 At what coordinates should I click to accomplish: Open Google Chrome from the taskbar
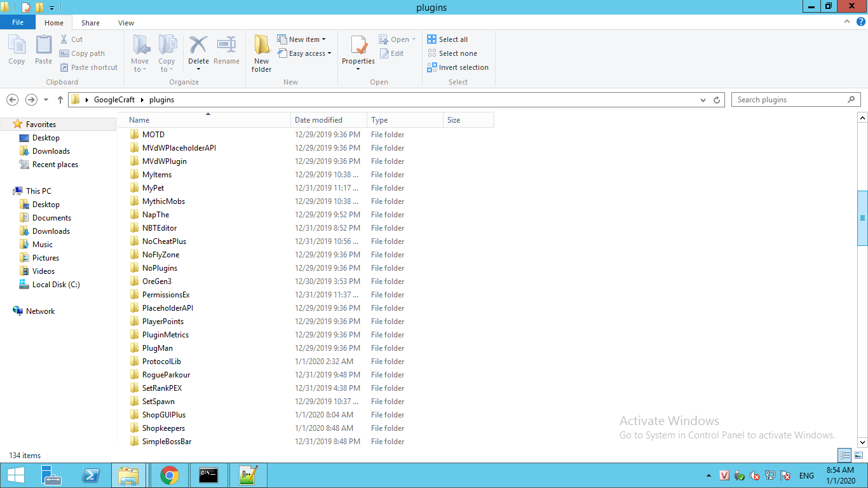[x=169, y=475]
